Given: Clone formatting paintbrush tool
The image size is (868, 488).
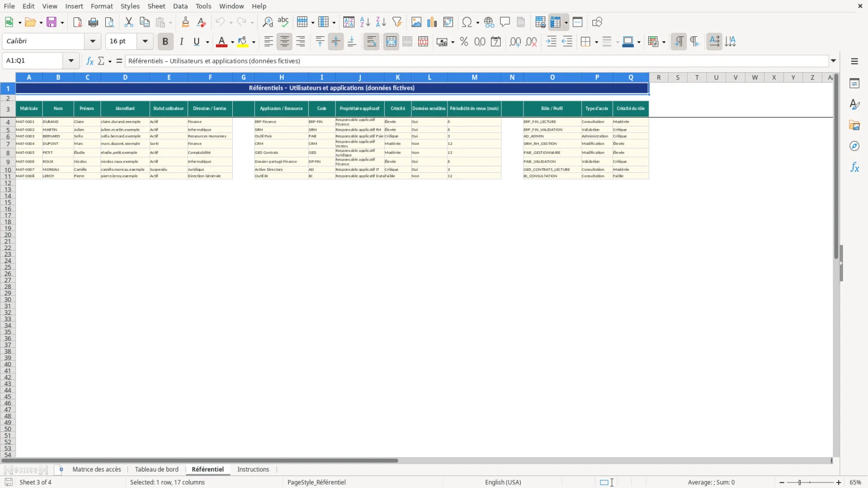Looking at the screenshot, I should [x=186, y=22].
